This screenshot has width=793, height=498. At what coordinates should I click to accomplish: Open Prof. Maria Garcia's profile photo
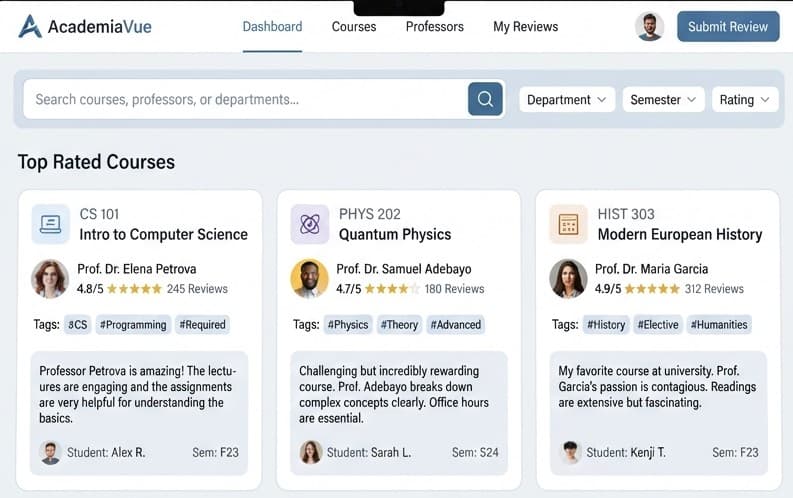pyautogui.click(x=568, y=279)
